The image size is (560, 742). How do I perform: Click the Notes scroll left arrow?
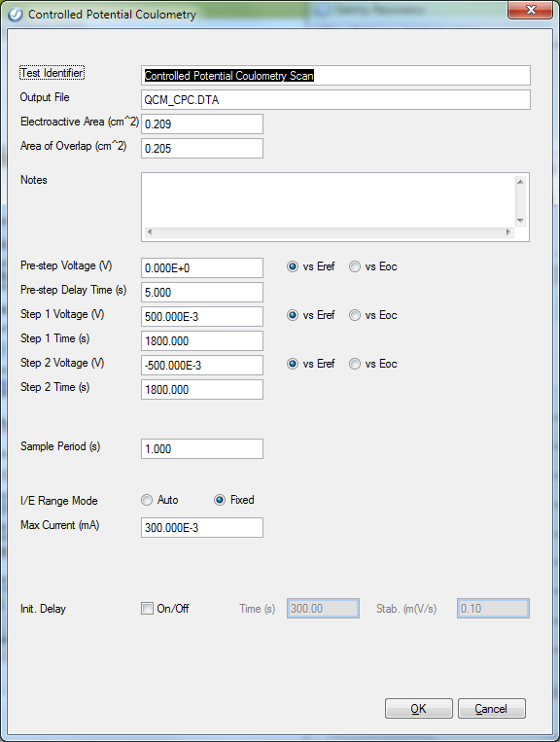coord(150,232)
